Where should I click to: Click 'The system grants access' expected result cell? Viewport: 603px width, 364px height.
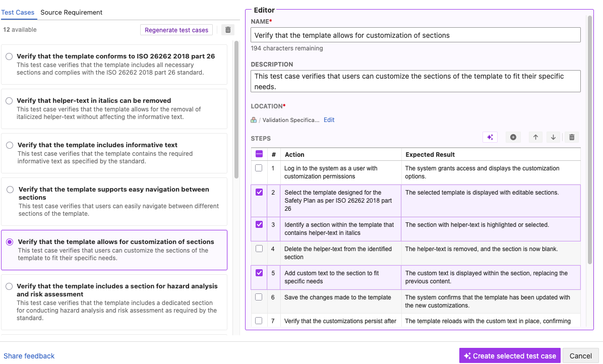[x=491, y=172]
